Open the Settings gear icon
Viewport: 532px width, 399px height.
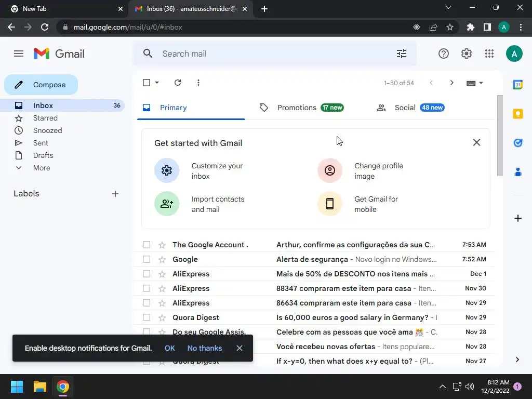tap(467, 54)
